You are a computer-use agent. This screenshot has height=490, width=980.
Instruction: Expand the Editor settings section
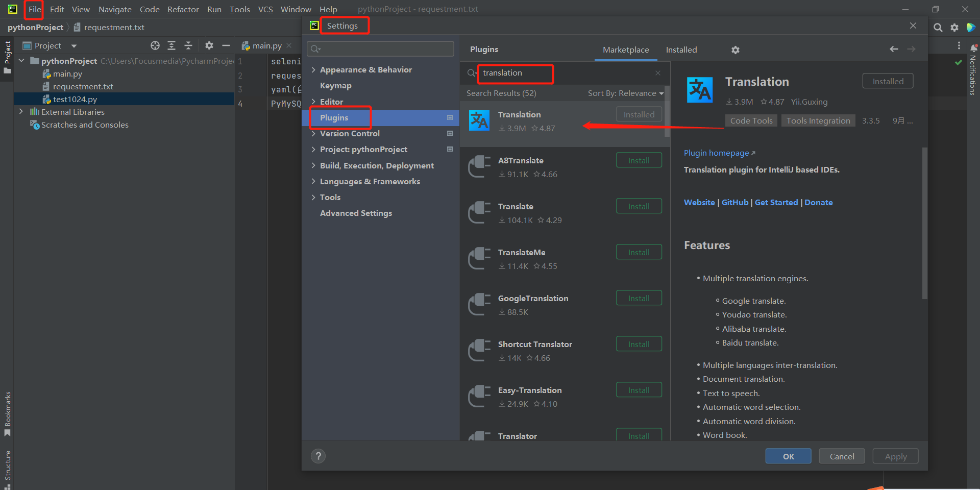pyautogui.click(x=313, y=102)
